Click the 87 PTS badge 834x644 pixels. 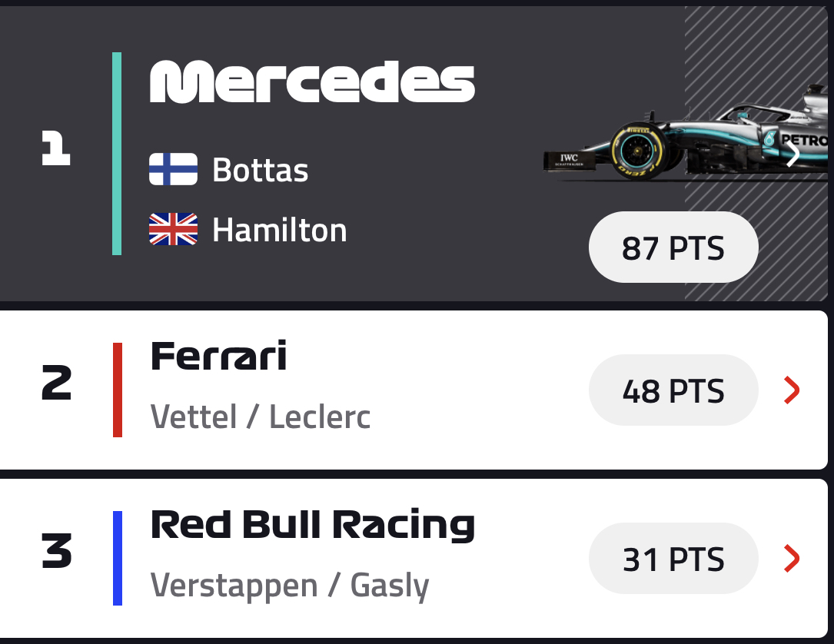click(673, 248)
